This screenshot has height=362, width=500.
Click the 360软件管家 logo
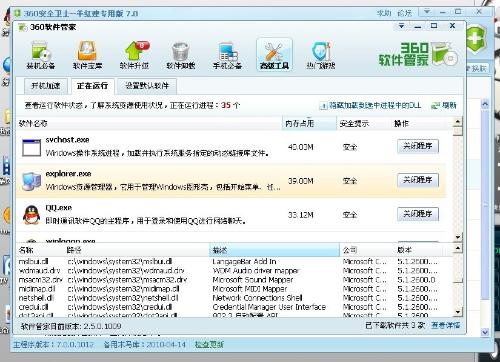[418, 54]
